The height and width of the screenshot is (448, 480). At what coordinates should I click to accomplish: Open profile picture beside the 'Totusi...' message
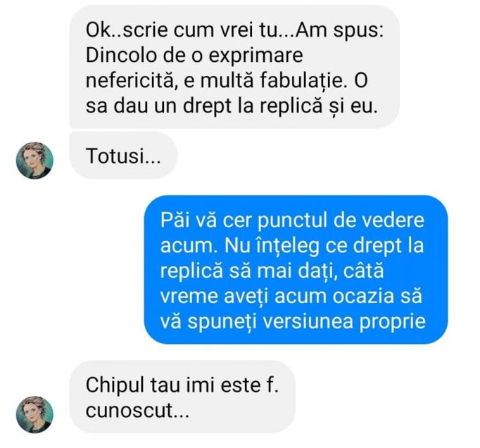[x=34, y=160]
